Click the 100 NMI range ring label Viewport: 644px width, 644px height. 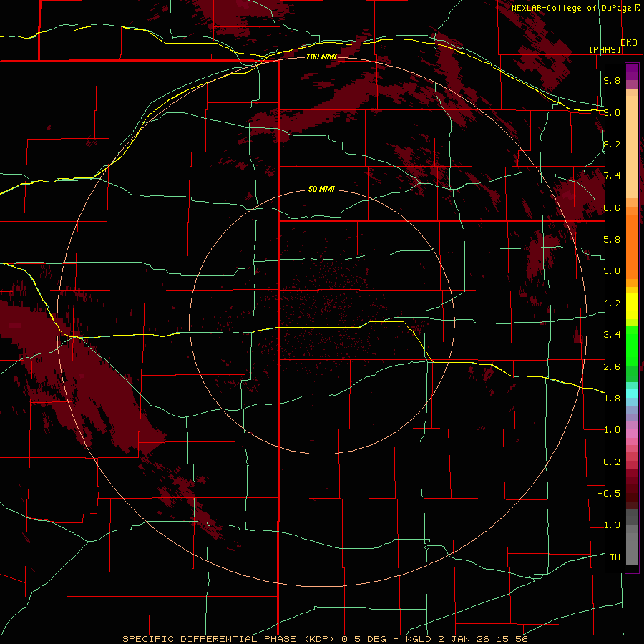[321, 57]
